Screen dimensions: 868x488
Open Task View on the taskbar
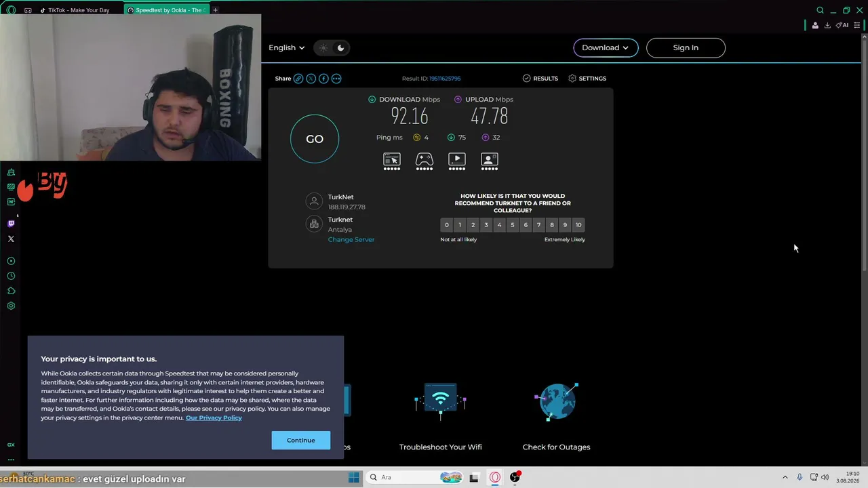coord(474,477)
